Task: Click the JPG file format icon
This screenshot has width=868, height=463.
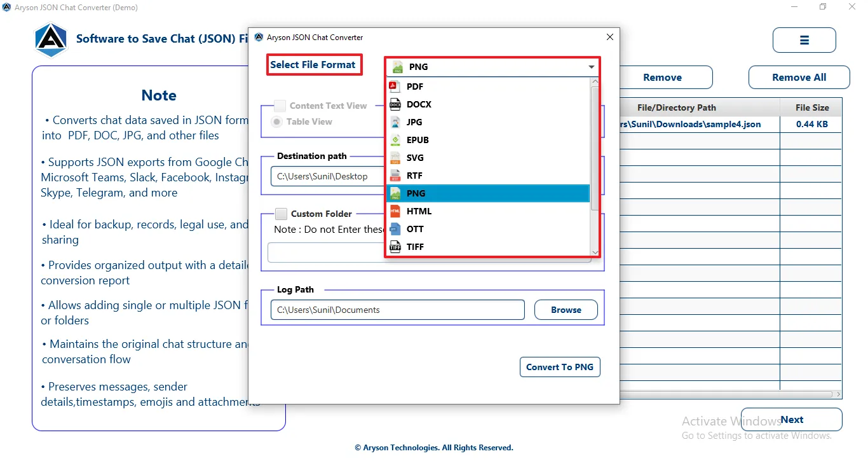Action: coord(395,122)
